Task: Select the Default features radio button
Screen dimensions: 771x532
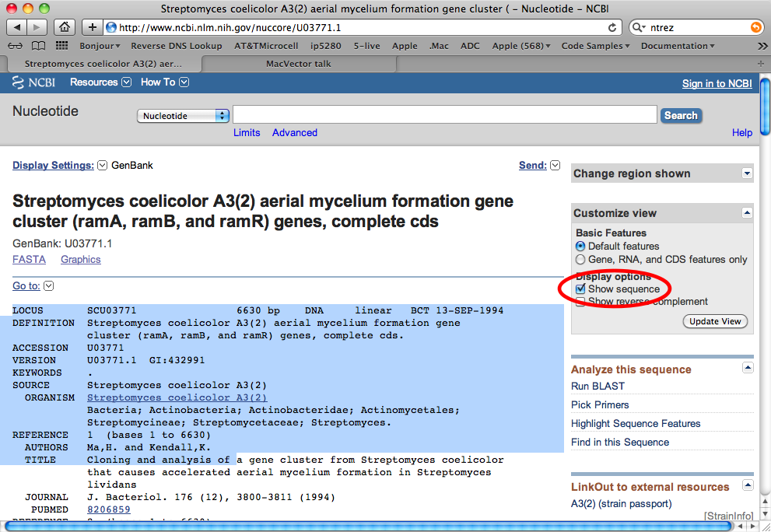Action: 580,246
